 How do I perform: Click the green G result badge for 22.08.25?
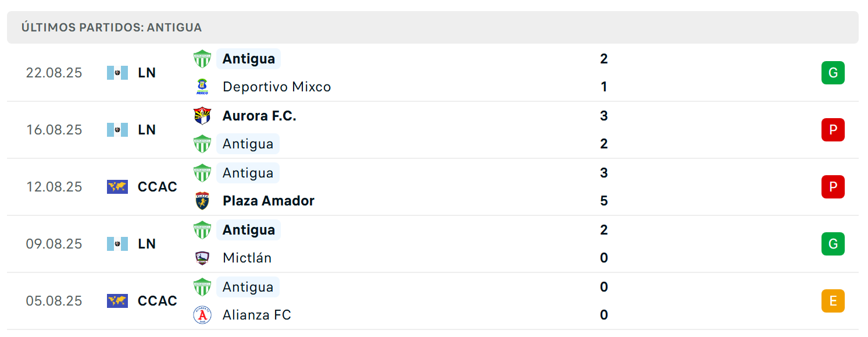click(833, 73)
